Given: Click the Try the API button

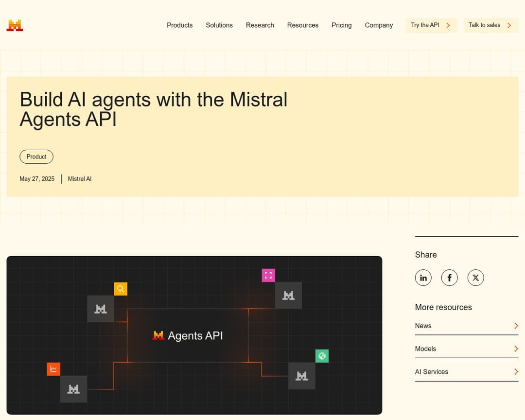Looking at the screenshot, I should [x=431, y=25].
